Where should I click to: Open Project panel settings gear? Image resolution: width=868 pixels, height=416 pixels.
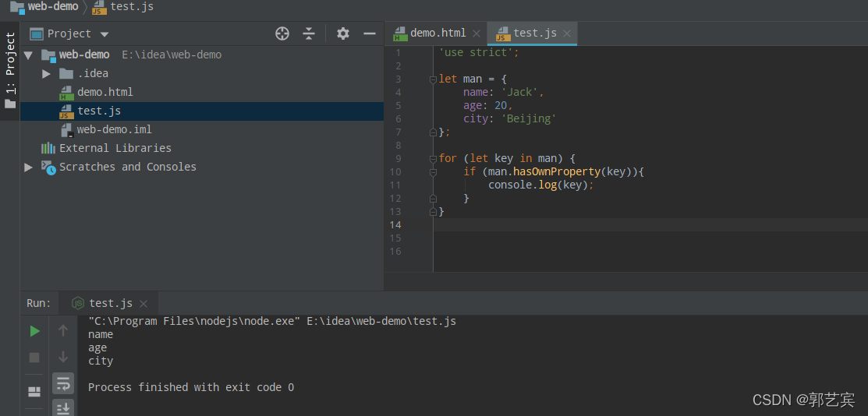(343, 33)
